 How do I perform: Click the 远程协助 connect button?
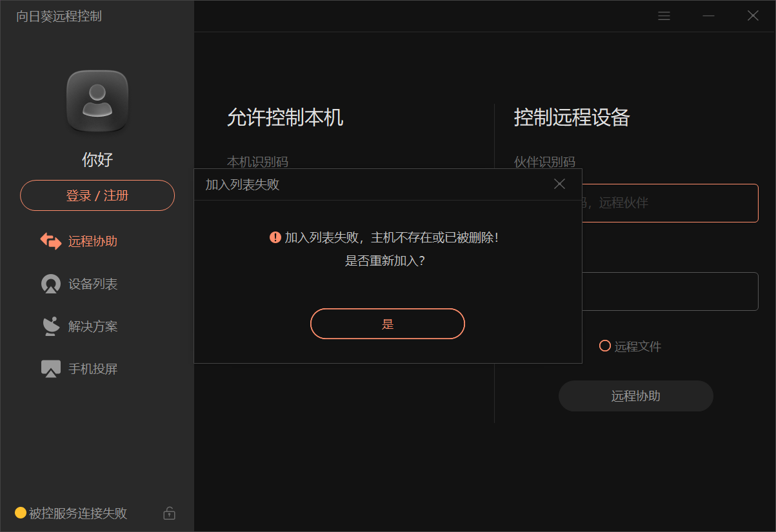click(636, 396)
